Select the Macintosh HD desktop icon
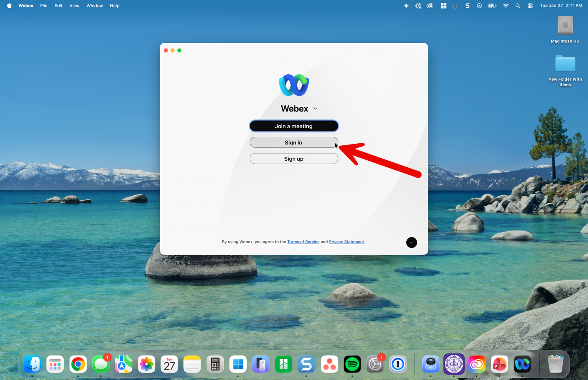 point(565,29)
